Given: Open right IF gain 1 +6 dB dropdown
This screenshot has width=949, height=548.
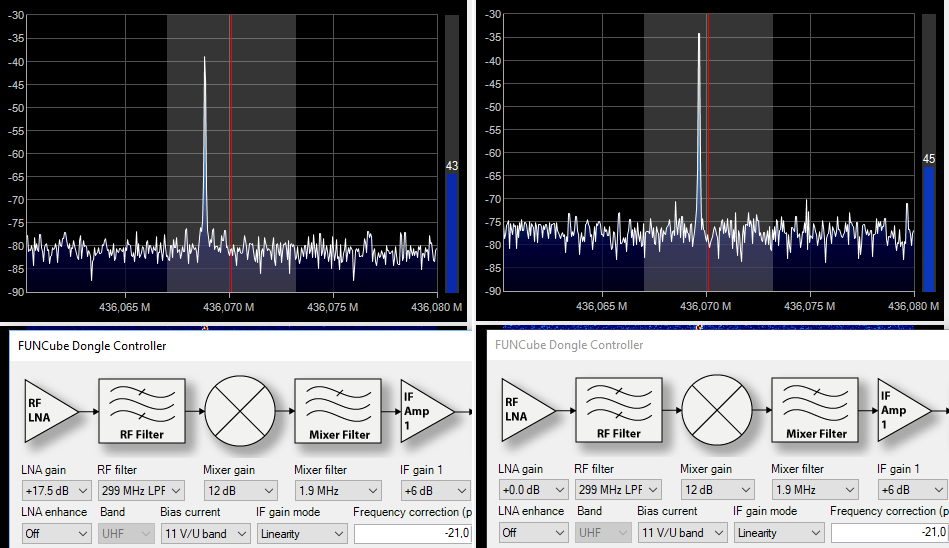Looking at the screenshot, I should tap(912, 489).
